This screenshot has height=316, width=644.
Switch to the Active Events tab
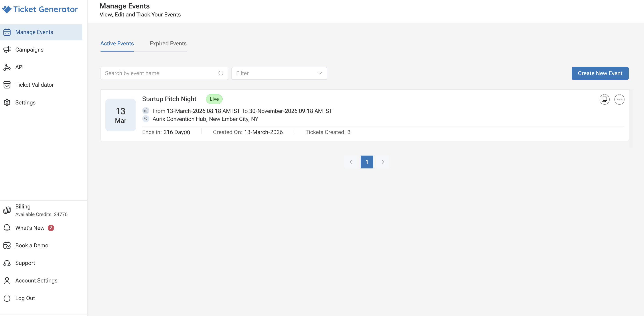click(117, 44)
